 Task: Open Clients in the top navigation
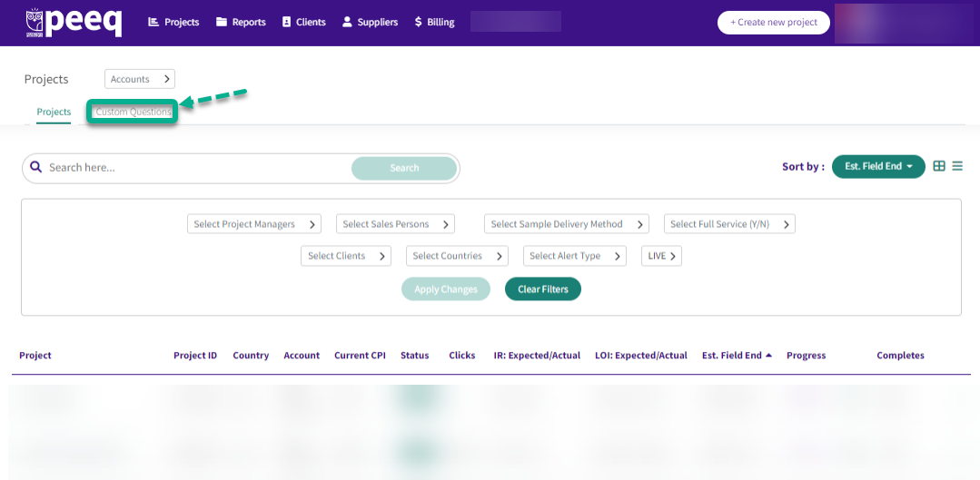303,22
